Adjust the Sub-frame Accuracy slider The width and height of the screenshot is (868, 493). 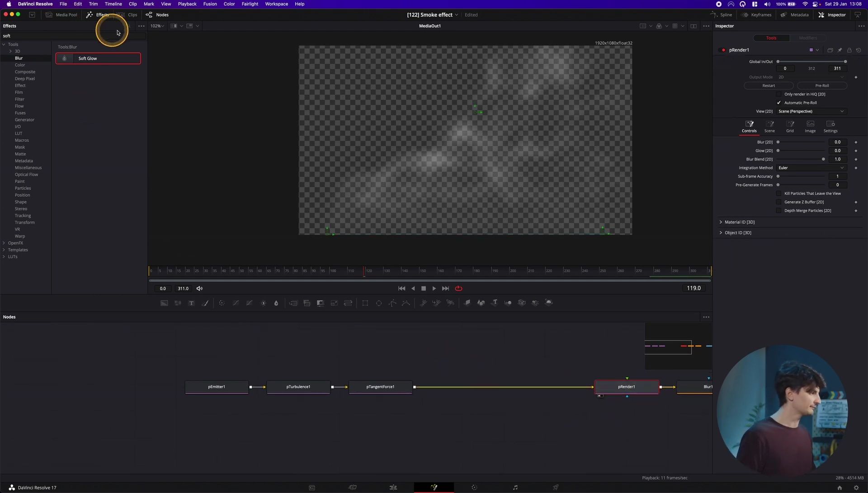[x=801, y=176]
